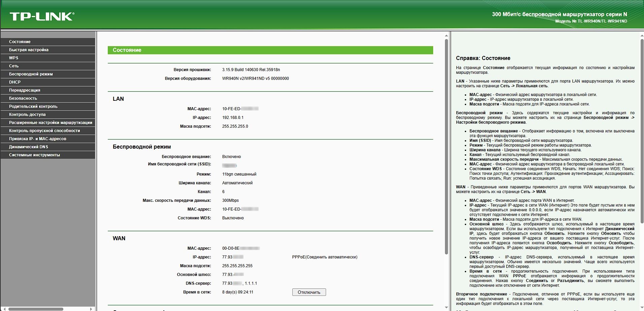Open the DHCP menu item

[48, 82]
